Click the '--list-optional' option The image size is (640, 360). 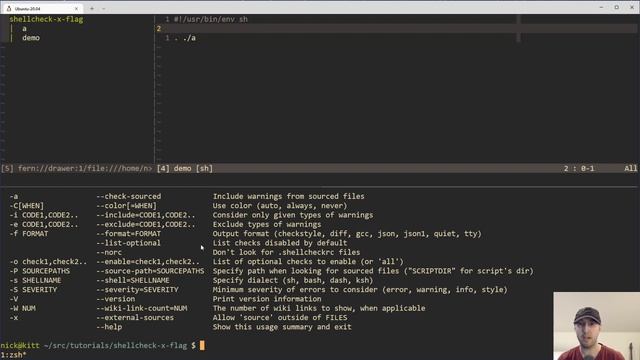[x=129, y=243]
